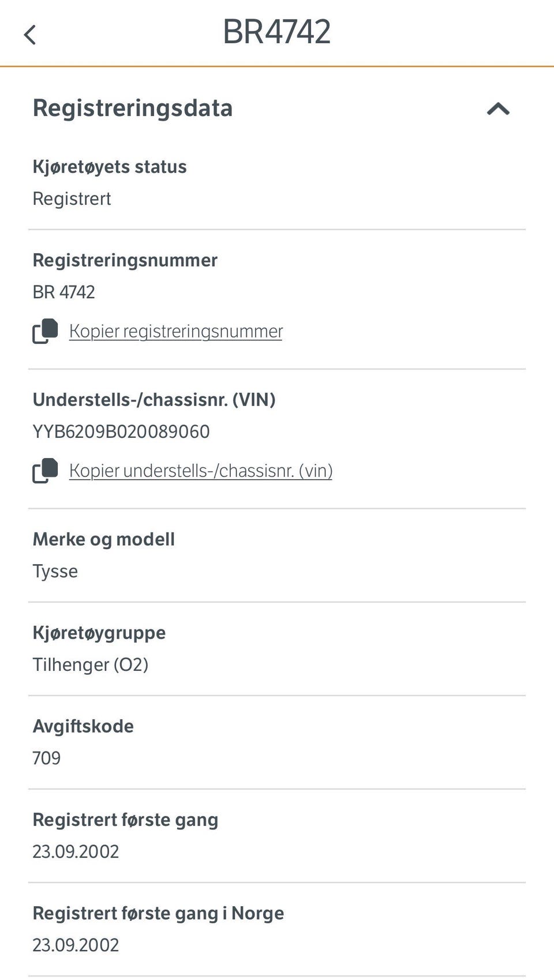This screenshot has width=554, height=980.
Task: Collapse the Registreringsdata section chevron
Action: [498, 108]
